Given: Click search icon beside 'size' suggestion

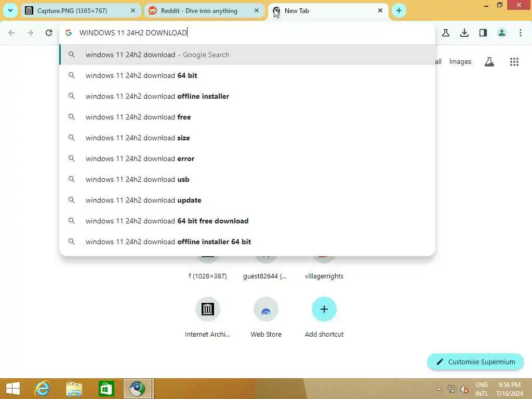Looking at the screenshot, I should [x=71, y=137].
